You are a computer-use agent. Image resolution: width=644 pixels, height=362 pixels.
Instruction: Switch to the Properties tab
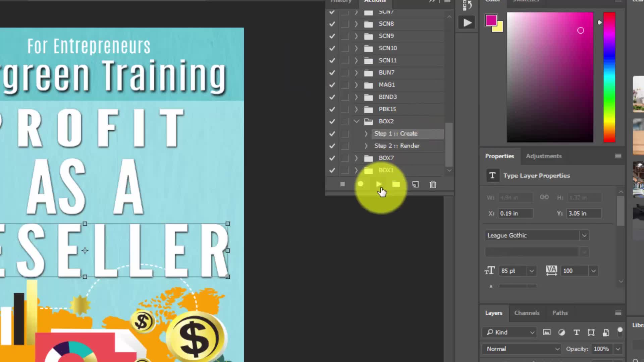point(499,156)
